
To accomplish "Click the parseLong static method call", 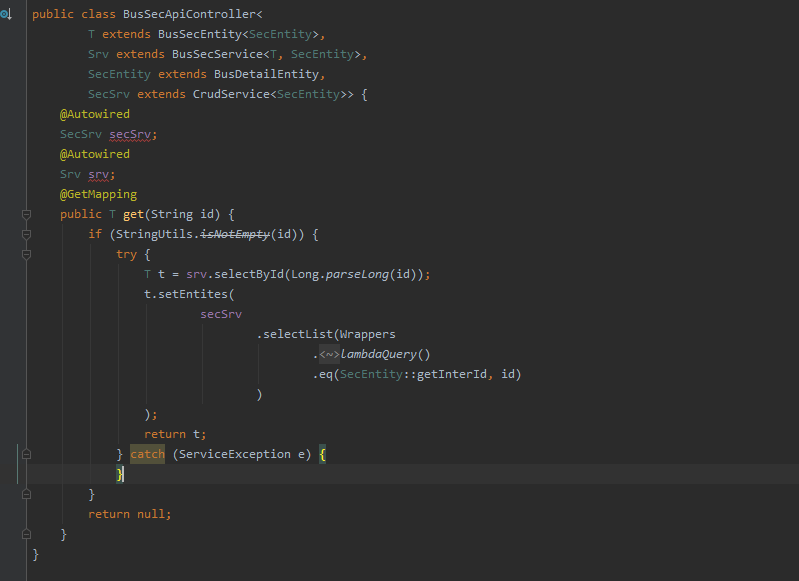I will coord(357,274).
